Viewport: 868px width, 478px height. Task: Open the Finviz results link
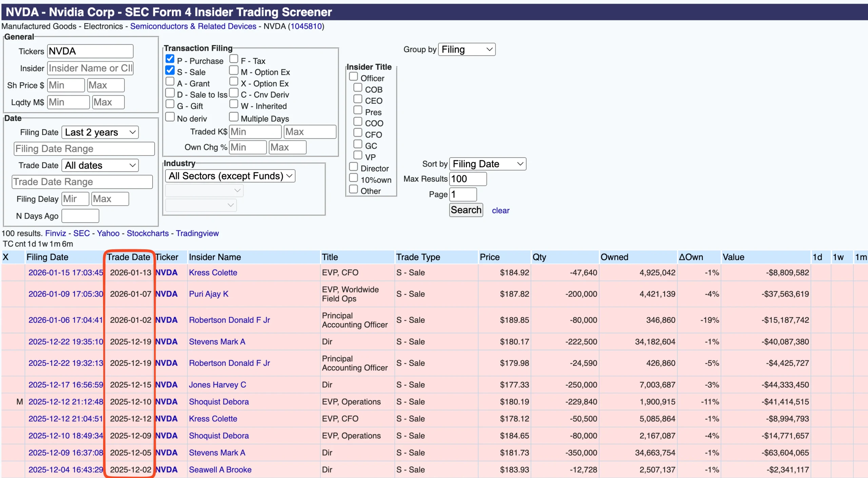[56, 233]
